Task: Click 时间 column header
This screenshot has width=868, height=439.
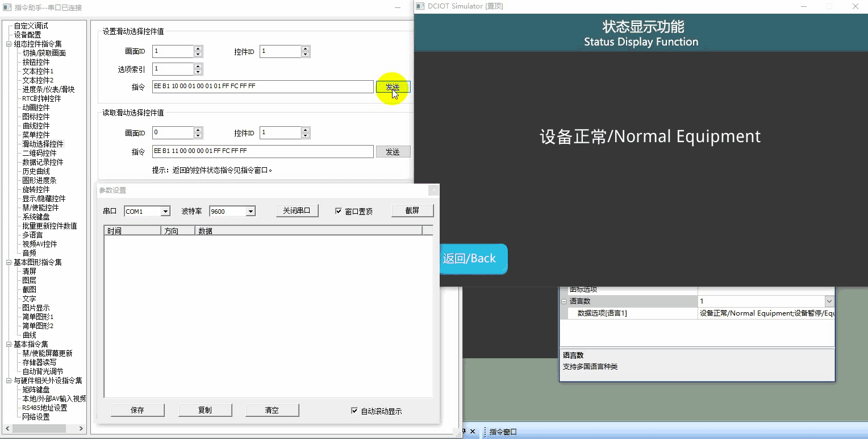Action: (133, 231)
